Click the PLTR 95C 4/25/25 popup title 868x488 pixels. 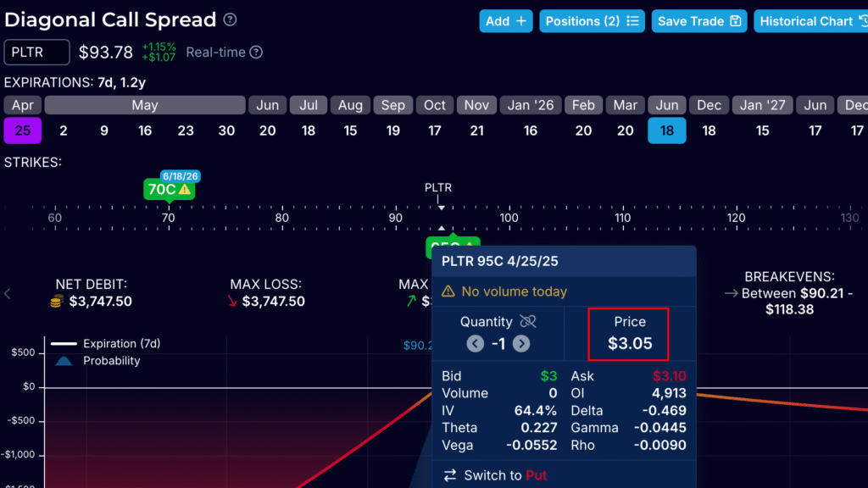(500, 261)
